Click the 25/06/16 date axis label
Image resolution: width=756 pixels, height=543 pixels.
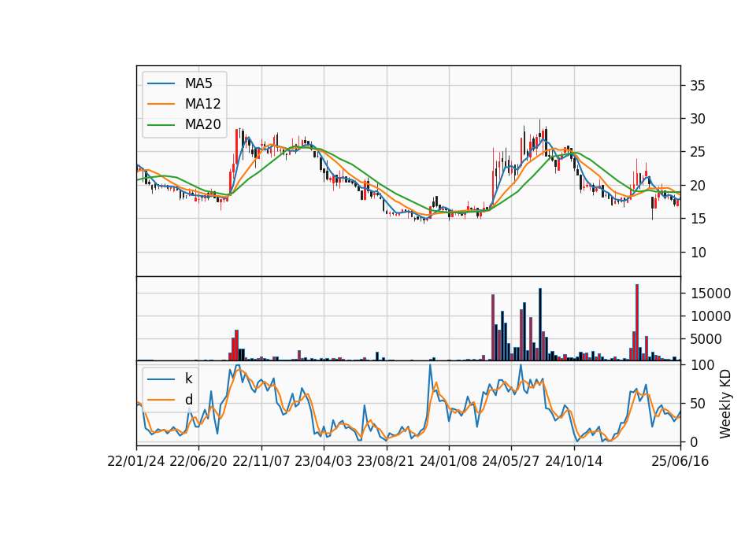680,461
